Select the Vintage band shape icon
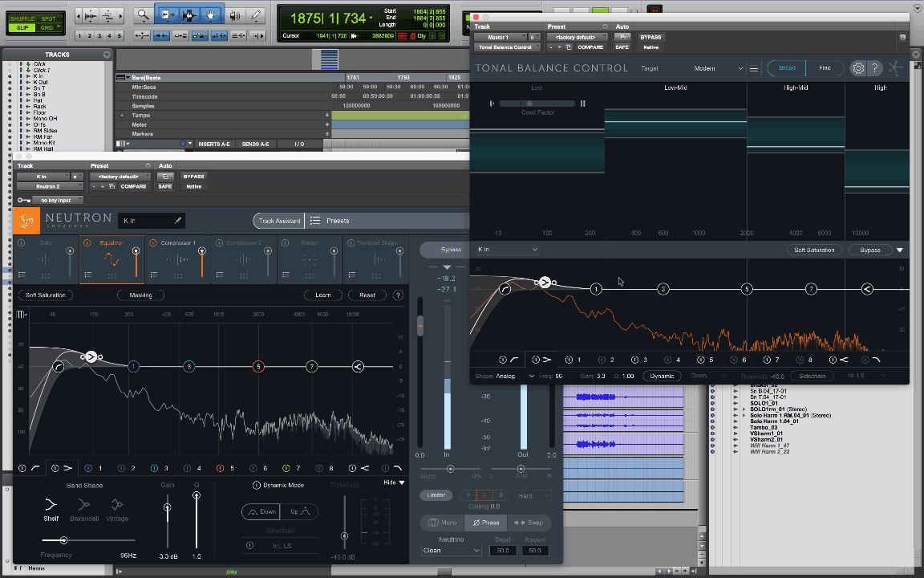This screenshot has height=578, width=924. coord(117,504)
